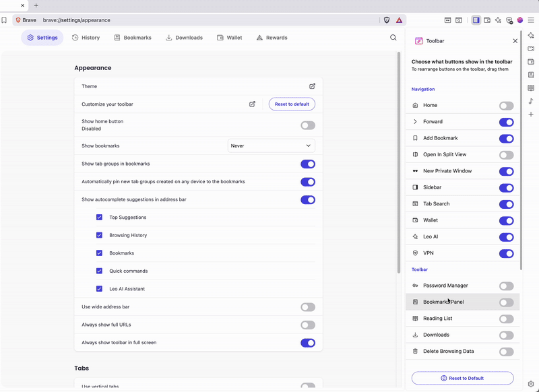539x392 pixels.
Task: Click the Reset to default button in Appearance
Action: (292, 104)
